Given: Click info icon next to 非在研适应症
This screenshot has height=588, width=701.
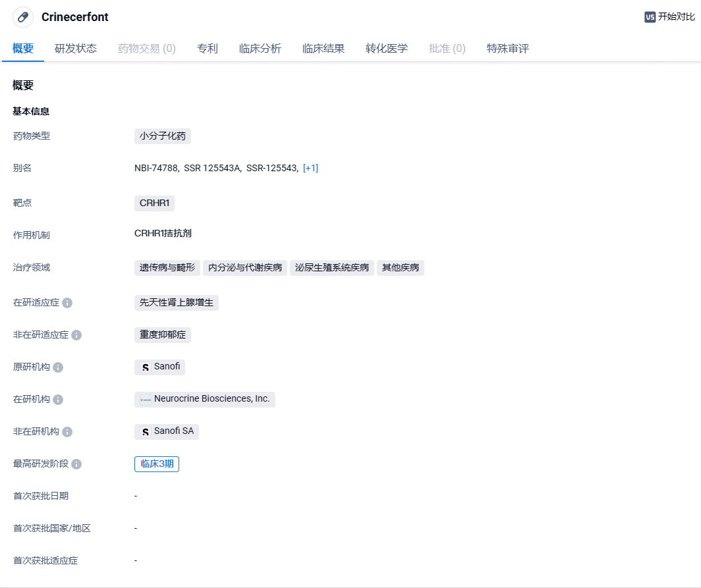Looking at the screenshot, I should (76, 335).
